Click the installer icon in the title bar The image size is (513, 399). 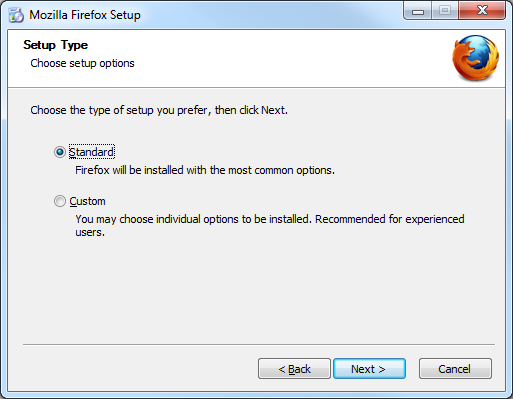click(x=16, y=15)
